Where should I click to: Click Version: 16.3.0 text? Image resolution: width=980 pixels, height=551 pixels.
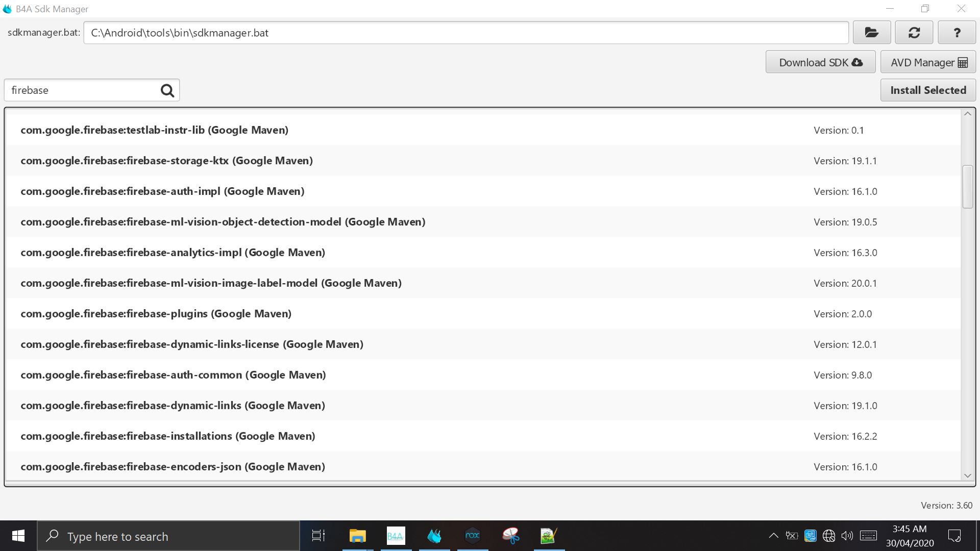tap(845, 253)
